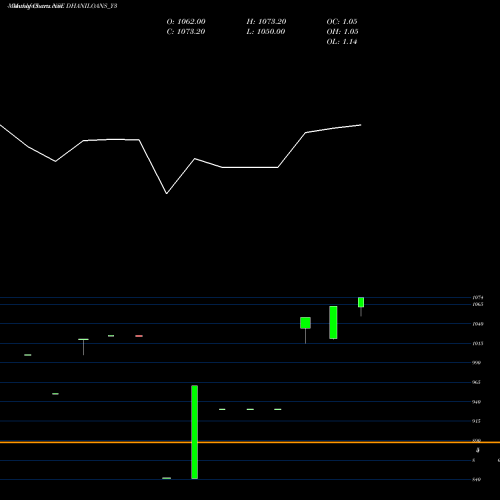The width and height of the screenshot is (500, 500).
Task: Select the small red candle near 1025
Action: pos(139,336)
